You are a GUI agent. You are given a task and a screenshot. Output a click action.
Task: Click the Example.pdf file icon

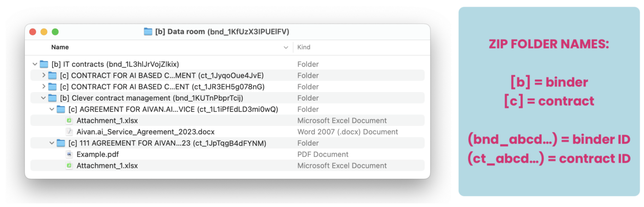coord(69,155)
